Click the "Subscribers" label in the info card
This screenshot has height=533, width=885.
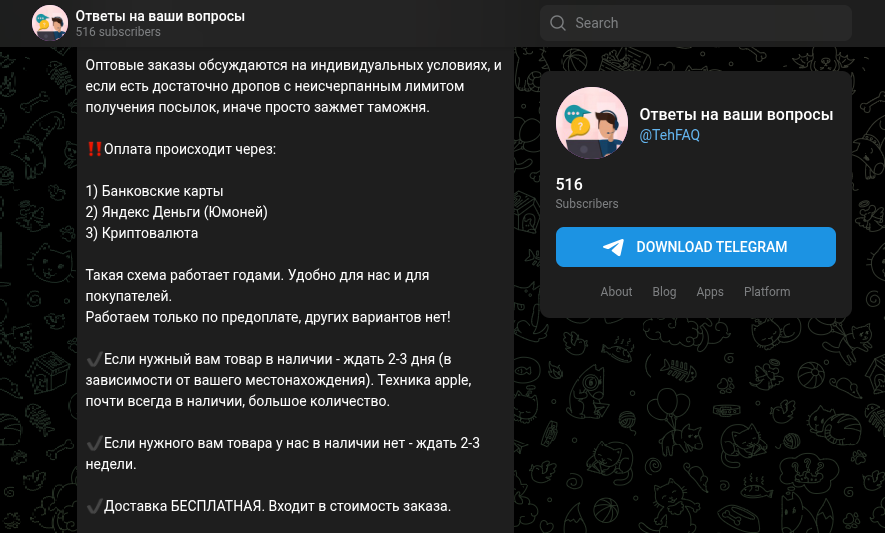[587, 204]
